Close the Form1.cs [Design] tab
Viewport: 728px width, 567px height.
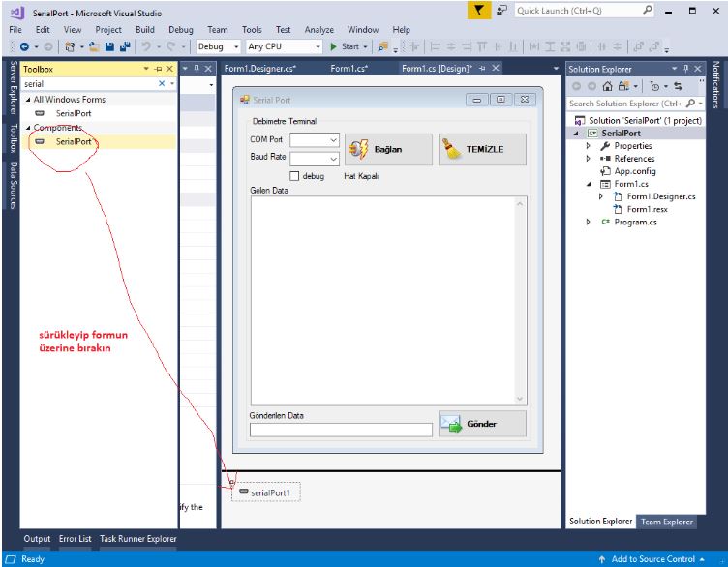pos(496,68)
